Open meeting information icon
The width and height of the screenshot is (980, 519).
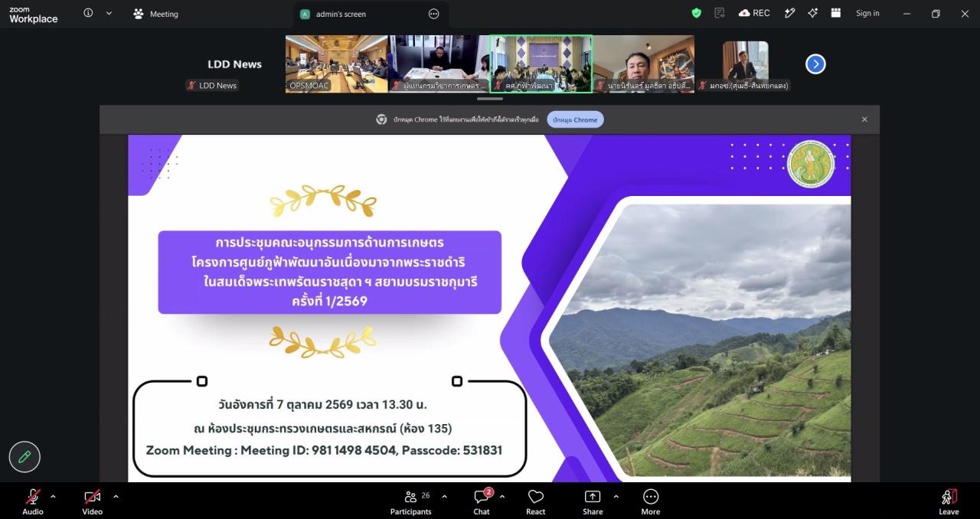coord(88,13)
